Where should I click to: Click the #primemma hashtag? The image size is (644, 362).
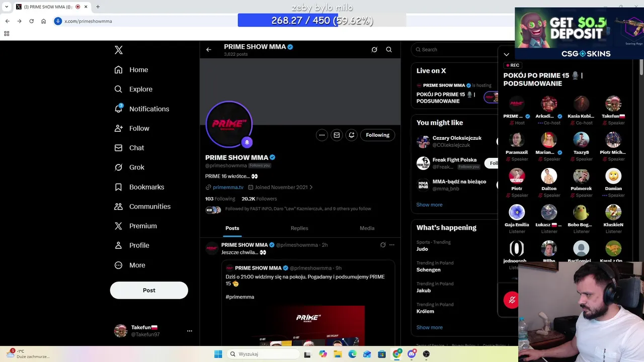pyautogui.click(x=240, y=297)
